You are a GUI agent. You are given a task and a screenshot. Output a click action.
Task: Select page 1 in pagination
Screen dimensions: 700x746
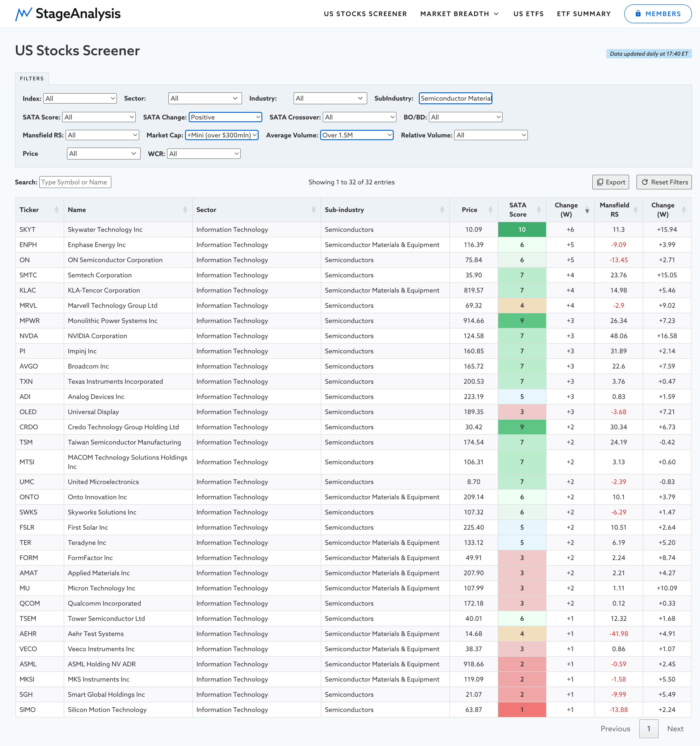[649, 728]
